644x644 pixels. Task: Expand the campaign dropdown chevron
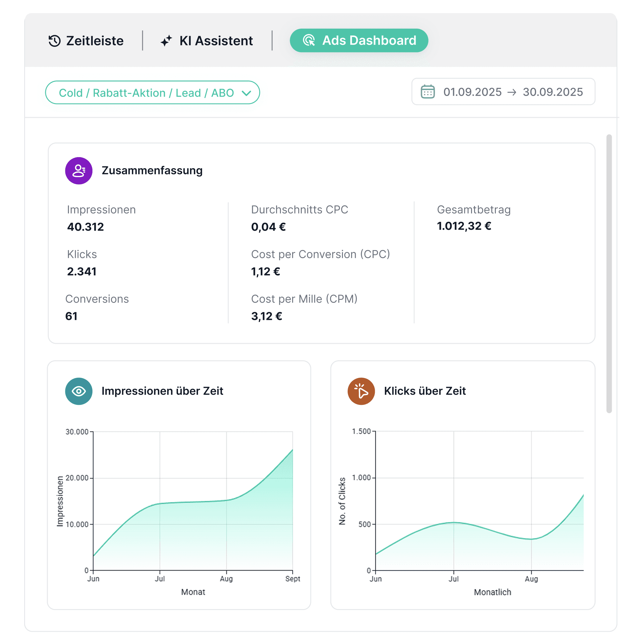[x=246, y=93]
